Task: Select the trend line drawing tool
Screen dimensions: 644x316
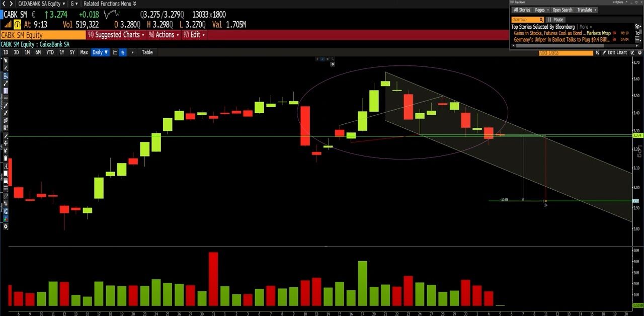Action: [x=6, y=83]
